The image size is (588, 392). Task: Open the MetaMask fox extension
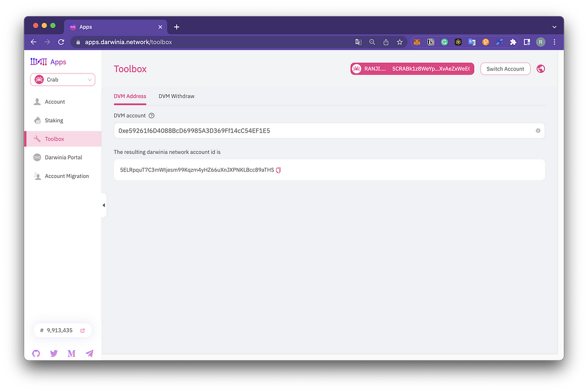coord(417,42)
